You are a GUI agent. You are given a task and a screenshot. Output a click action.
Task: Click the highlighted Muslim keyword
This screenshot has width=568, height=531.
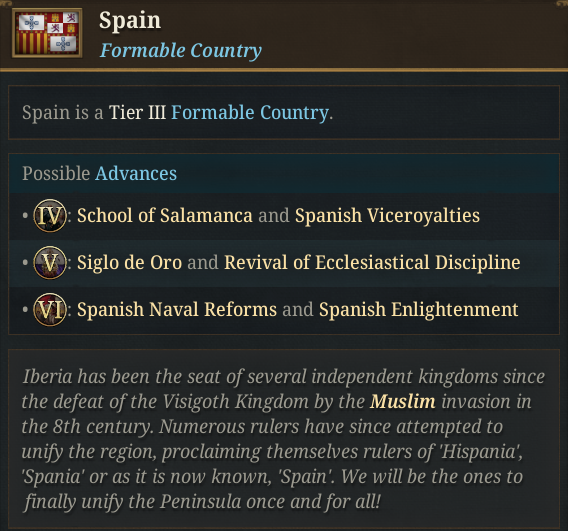[402, 402]
